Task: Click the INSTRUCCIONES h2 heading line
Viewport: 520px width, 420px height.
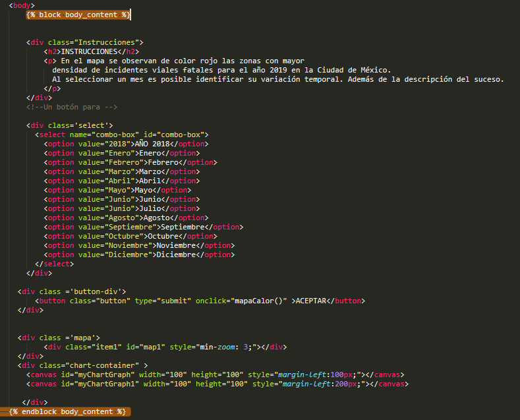Action: pos(91,51)
